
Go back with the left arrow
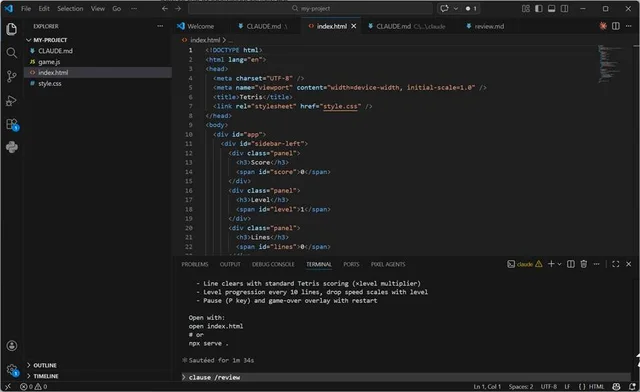click(164, 9)
